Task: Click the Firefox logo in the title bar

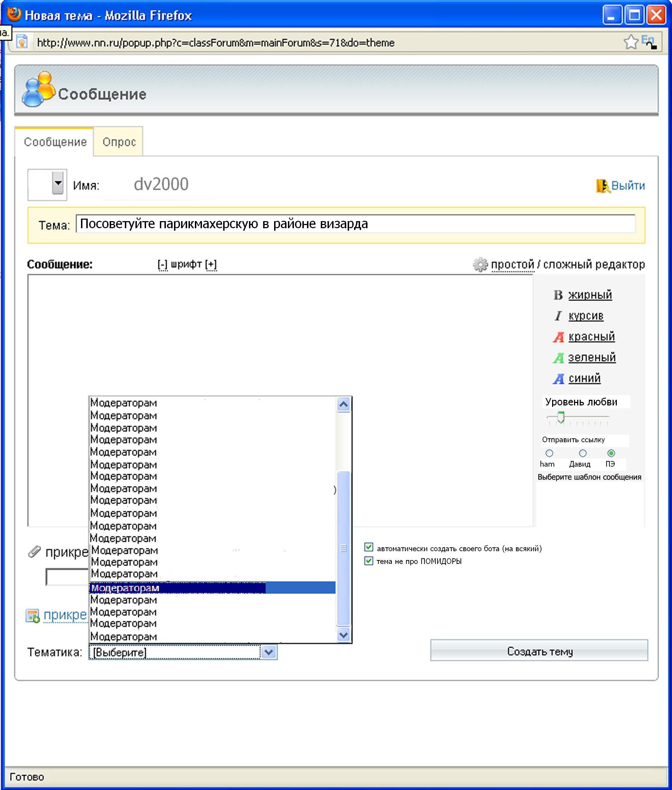Action: [14, 15]
